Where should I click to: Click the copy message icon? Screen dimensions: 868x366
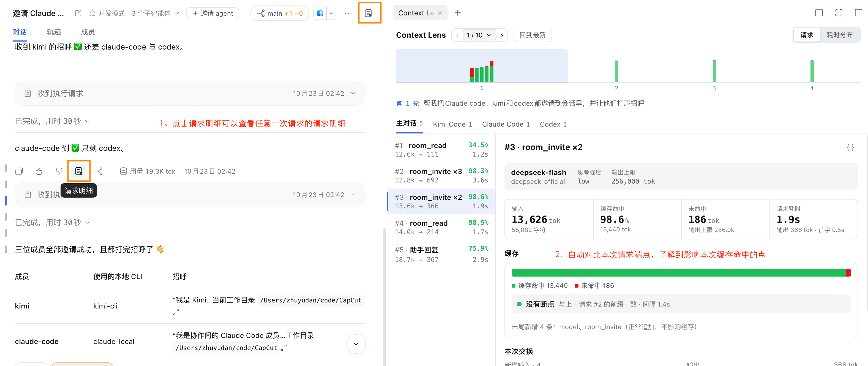tap(19, 171)
